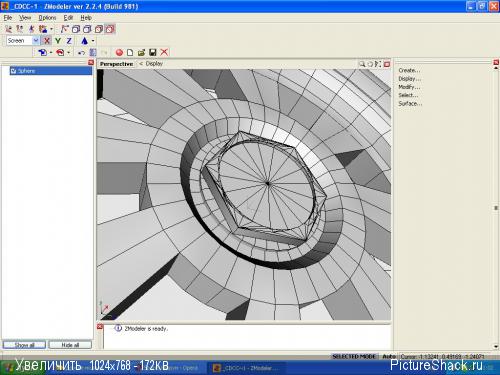Expand the Create... command group
This screenshot has height=375, width=500.
(409, 70)
